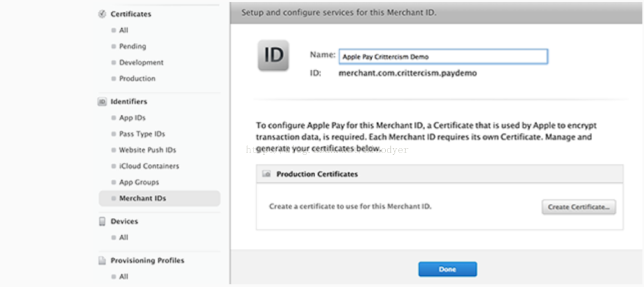This screenshot has height=287, width=644.
Task: Click the 'ID:' label
Action: (316, 74)
